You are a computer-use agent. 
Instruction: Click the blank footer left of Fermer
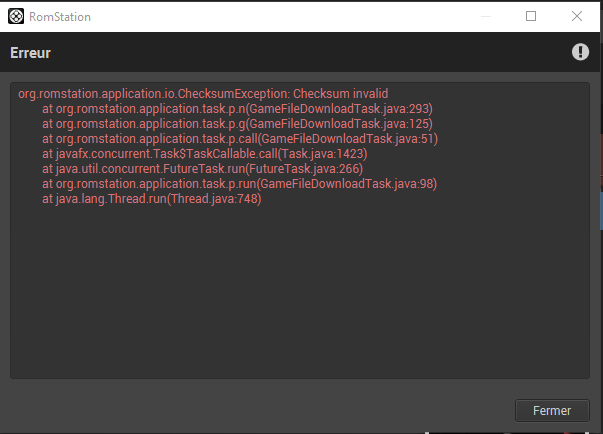point(250,410)
